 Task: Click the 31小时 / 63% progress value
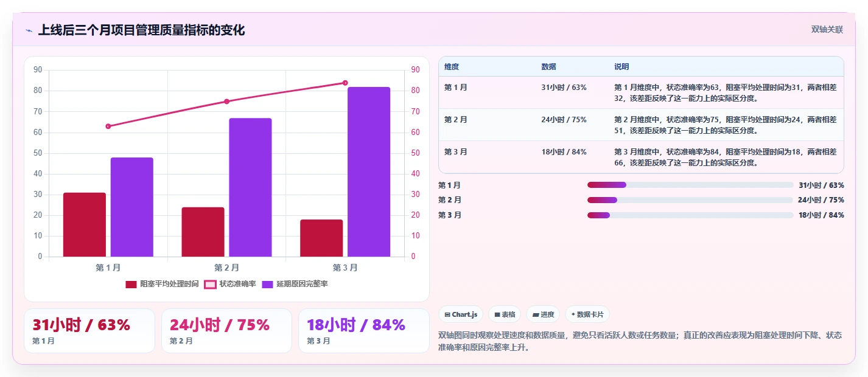[x=821, y=185]
